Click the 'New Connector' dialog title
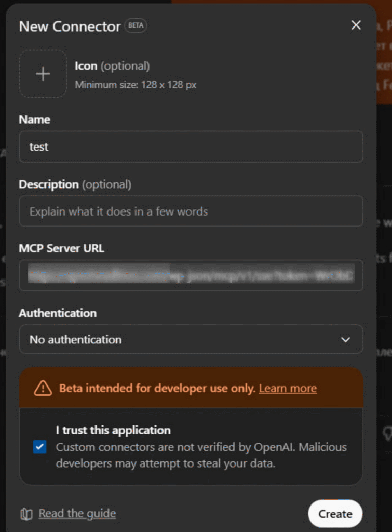392x532 pixels. point(70,26)
